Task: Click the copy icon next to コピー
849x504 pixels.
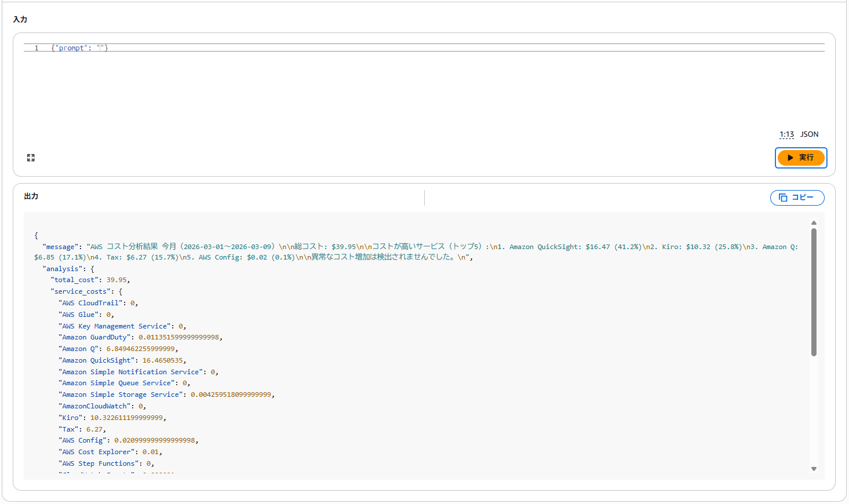Action: (x=783, y=198)
